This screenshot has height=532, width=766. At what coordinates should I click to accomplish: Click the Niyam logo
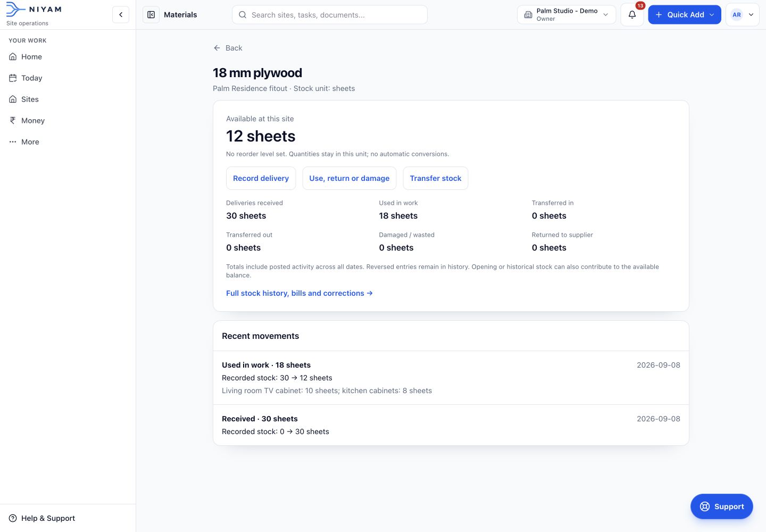click(34, 9)
